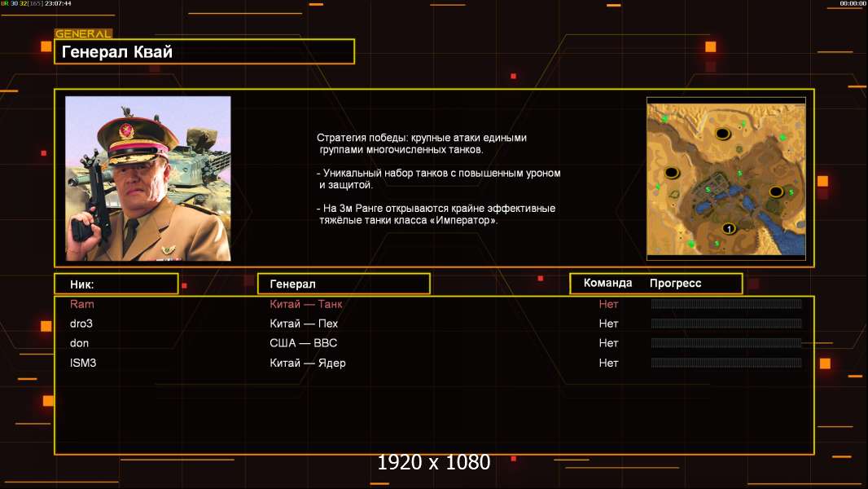Select player name 'don'

click(79, 343)
